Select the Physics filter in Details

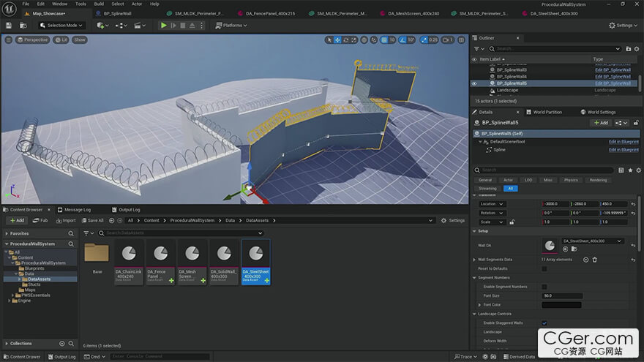pyautogui.click(x=571, y=180)
